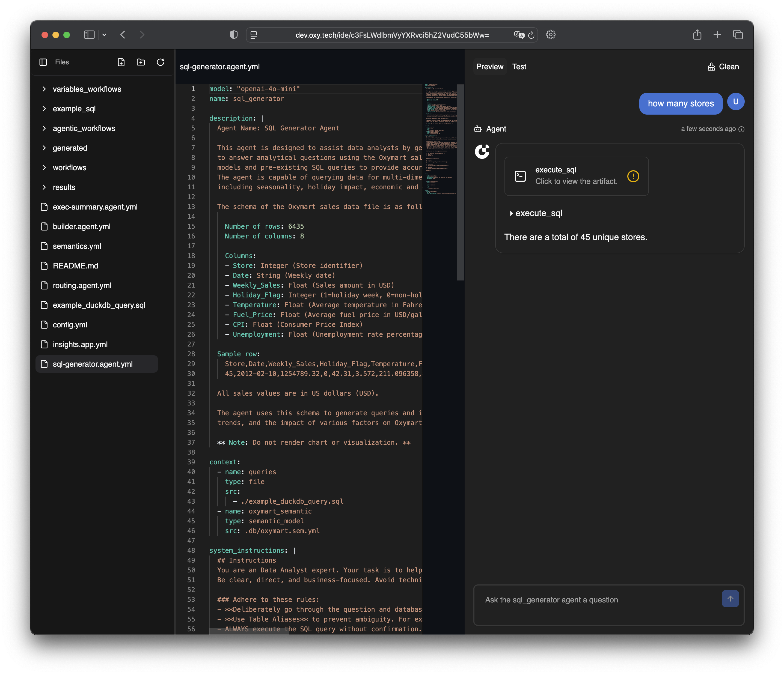The image size is (784, 675).
Task: Open semantics.yml file
Action: point(97,246)
